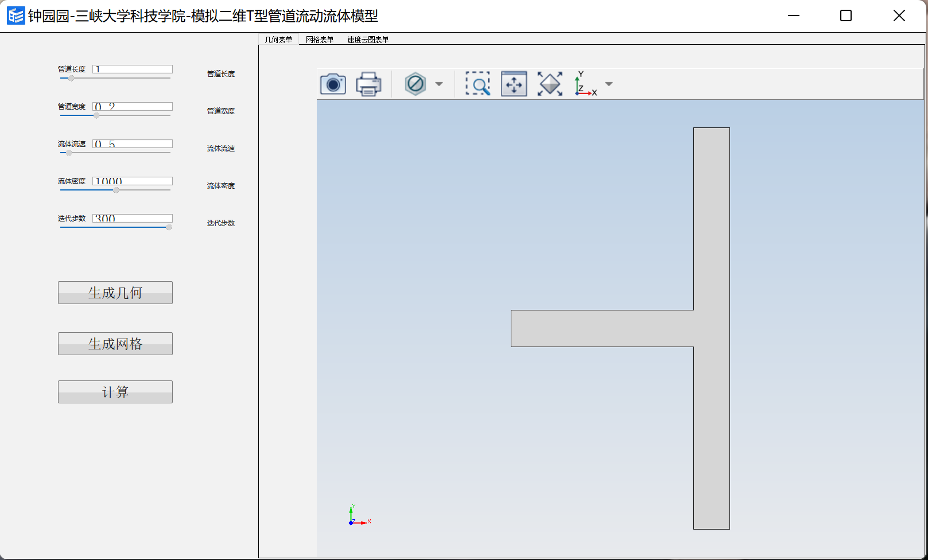Click the 计算 button
This screenshot has width=928, height=560.
point(115,392)
